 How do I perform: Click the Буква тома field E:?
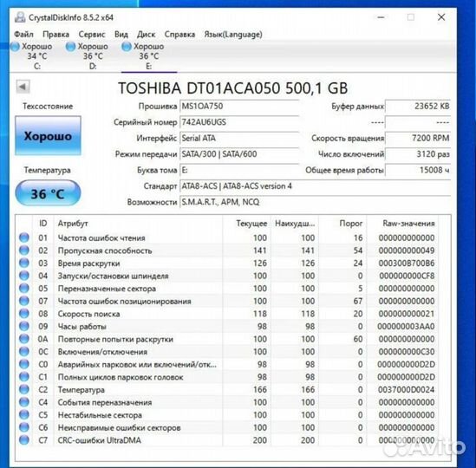[x=239, y=170]
